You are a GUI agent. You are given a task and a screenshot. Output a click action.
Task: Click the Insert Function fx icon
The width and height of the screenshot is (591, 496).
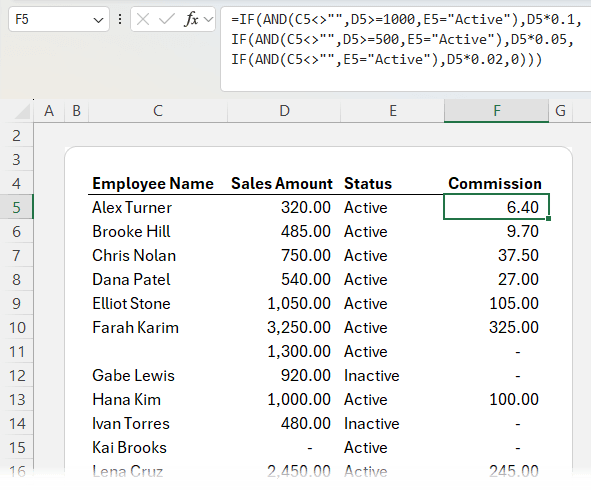tap(191, 19)
